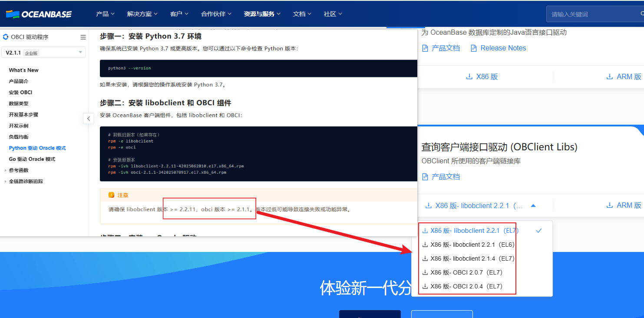Open the 解决方案 navigation menu
The height and width of the screenshot is (318, 644).
[x=142, y=14]
